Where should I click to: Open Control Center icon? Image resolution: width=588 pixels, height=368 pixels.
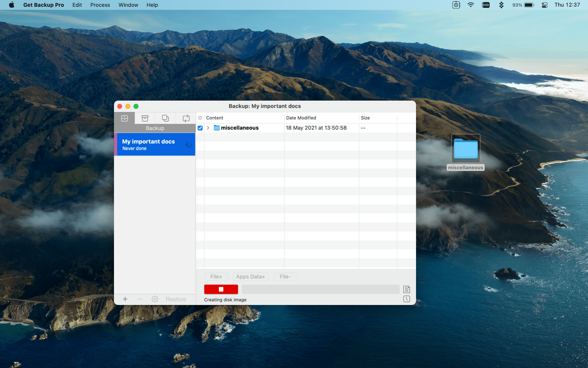pos(545,5)
